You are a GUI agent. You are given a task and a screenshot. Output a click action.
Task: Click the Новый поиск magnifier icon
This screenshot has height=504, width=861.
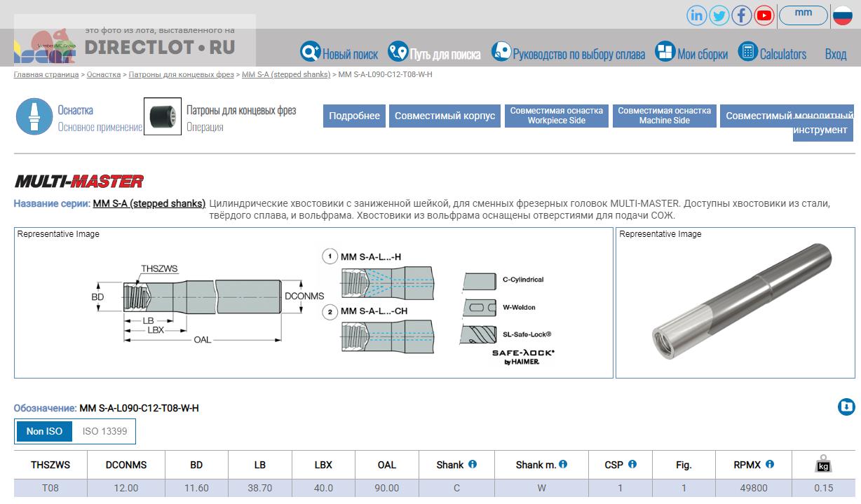click(310, 52)
